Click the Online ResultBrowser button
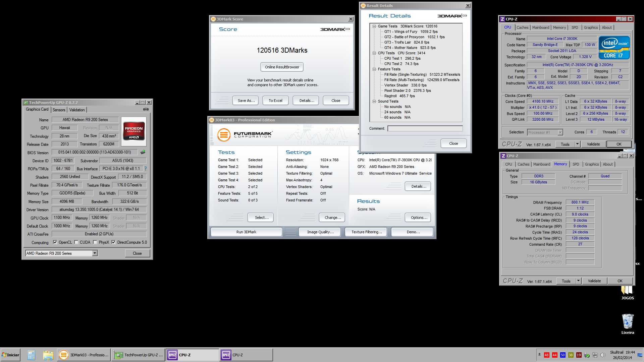 coord(282,67)
